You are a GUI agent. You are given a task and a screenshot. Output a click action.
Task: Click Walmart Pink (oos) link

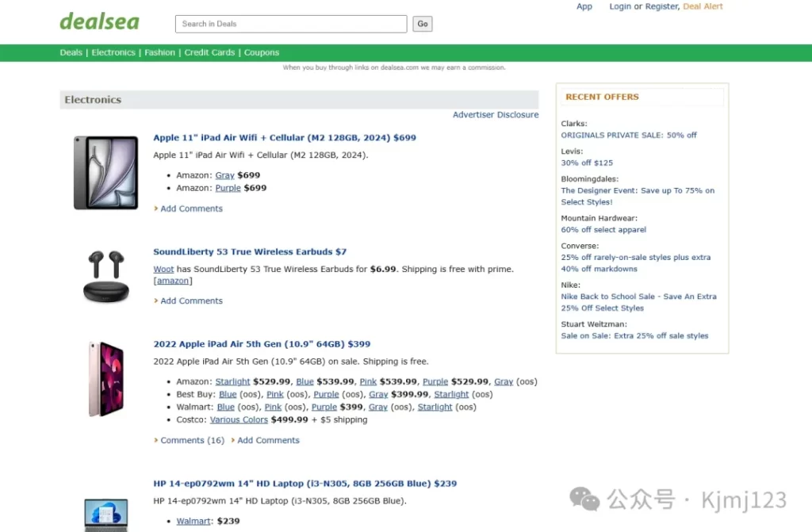tap(273, 408)
